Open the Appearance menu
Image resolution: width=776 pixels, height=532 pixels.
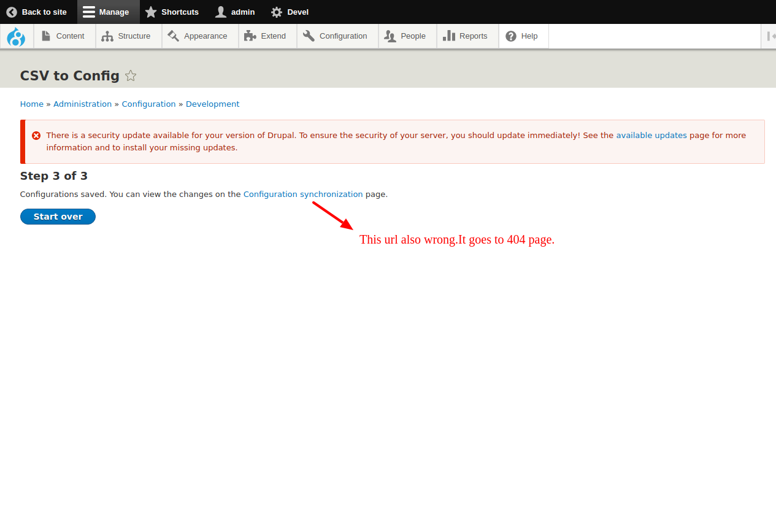(200, 36)
